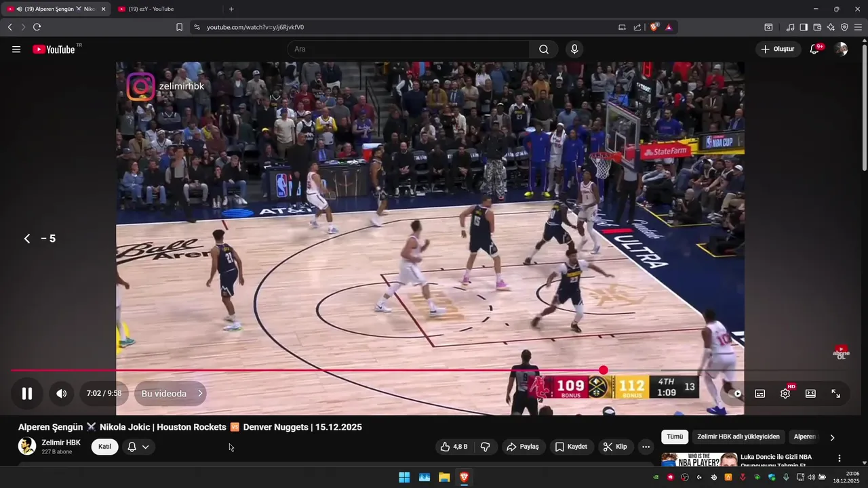Click the Brave icon in the taskbar
868x488 pixels.
click(x=464, y=477)
